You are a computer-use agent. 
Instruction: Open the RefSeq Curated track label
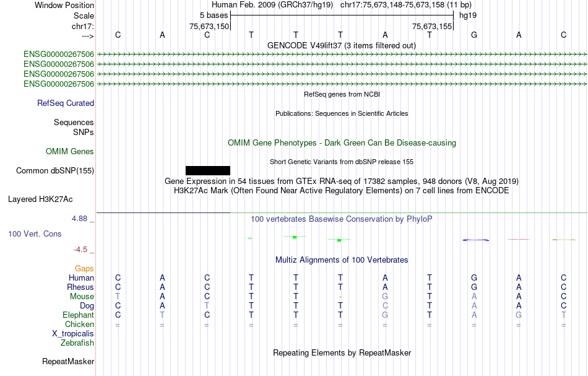click(66, 103)
